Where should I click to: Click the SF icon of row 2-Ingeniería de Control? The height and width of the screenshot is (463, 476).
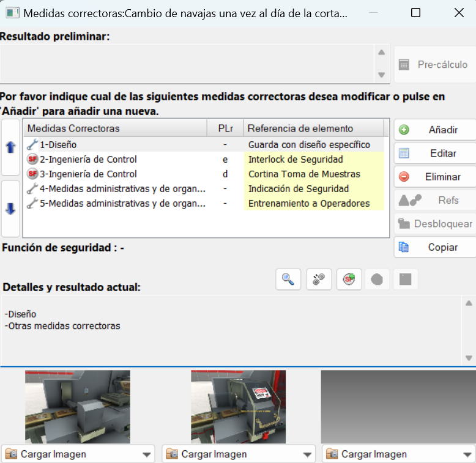click(32, 159)
